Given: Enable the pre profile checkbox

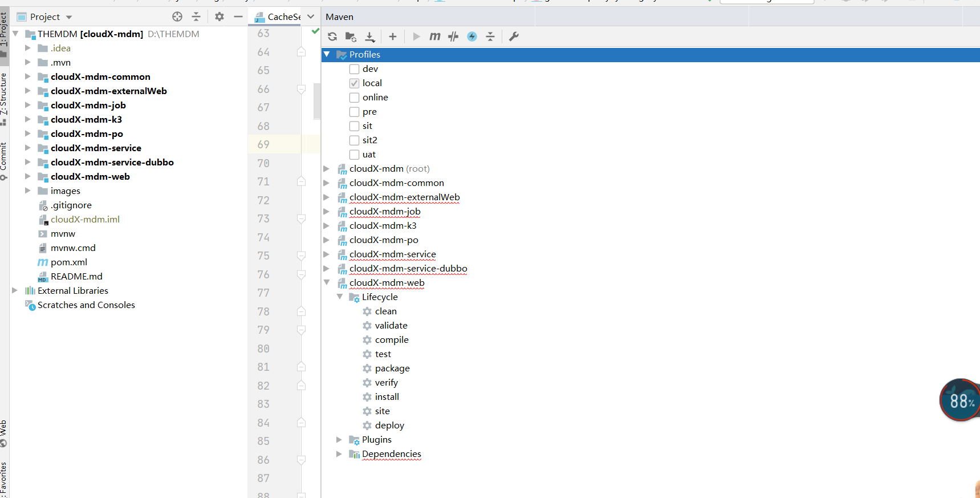Looking at the screenshot, I should [354, 112].
